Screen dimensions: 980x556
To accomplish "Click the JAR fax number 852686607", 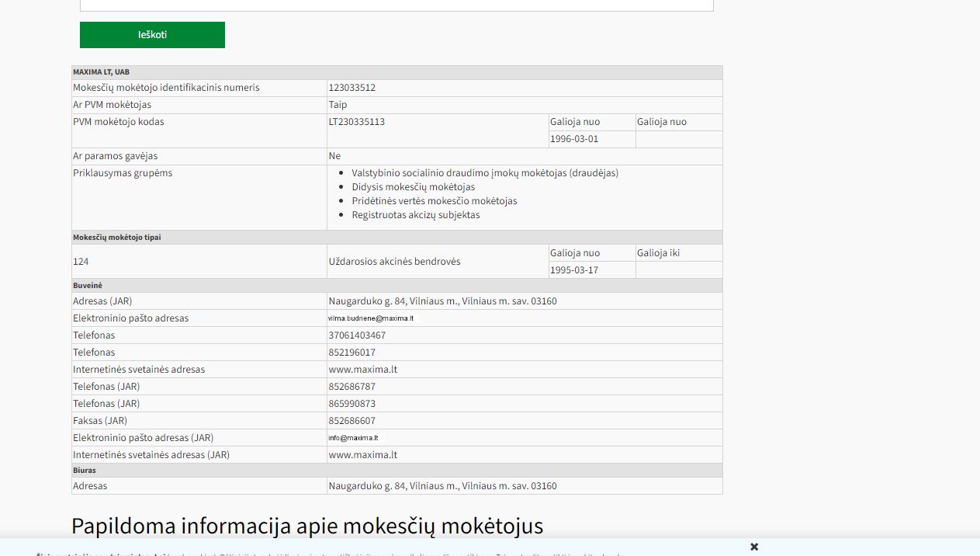I will pyautogui.click(x=351, y=421).
